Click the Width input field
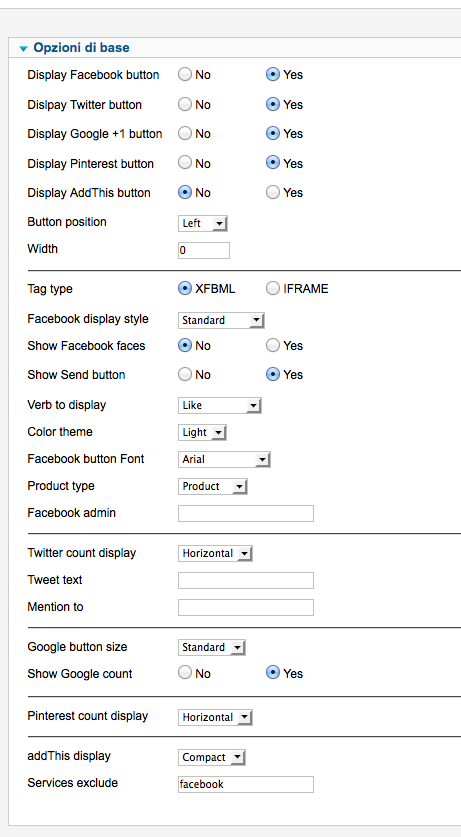This screenshot has width=461, height=837. [x=204, y=250]
